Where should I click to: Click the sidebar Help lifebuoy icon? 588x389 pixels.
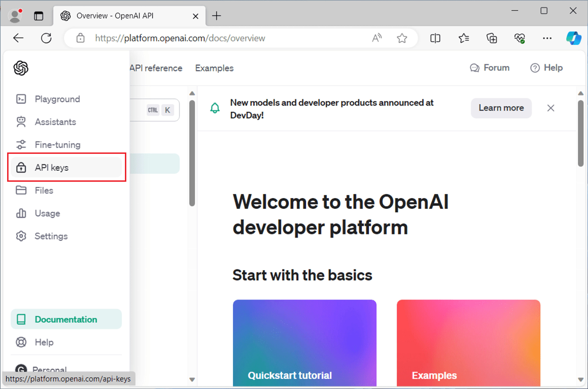tap(21, 342)
